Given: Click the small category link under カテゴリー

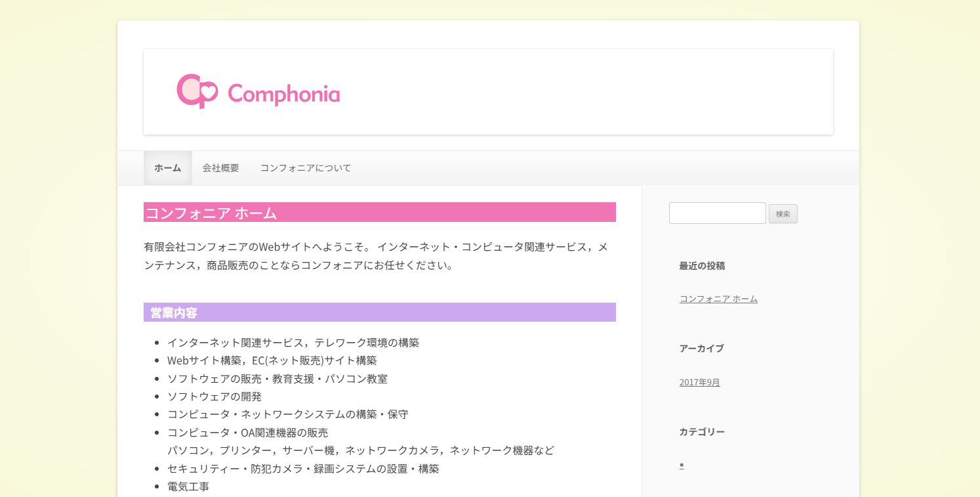Looking at the screenshot, I should 682,465.
